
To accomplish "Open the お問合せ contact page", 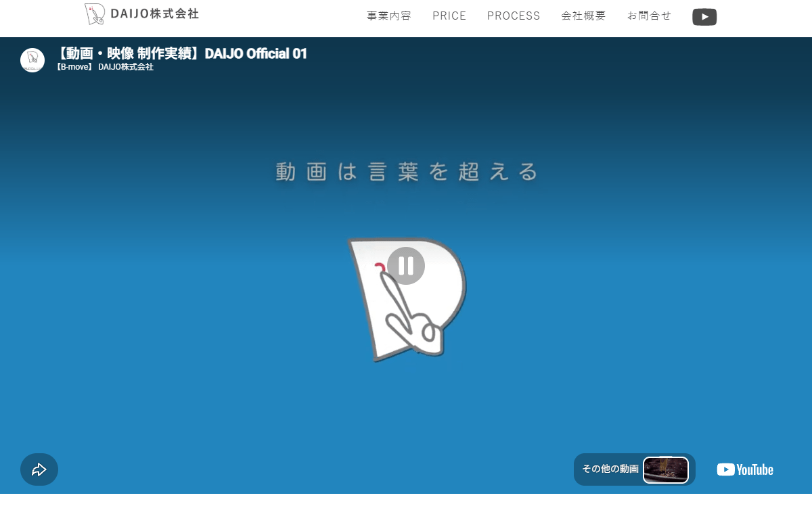I will click(650, 16).
